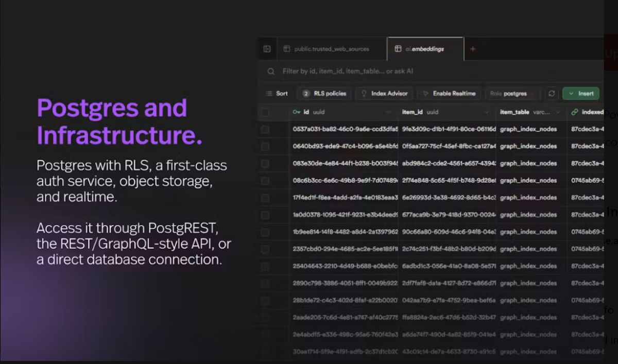Click item_id cell 9fe3d09c-d1b1-4f91-80ce
Image resolution: width=618 pixels, height=364 pixels.
coord(448,129)
